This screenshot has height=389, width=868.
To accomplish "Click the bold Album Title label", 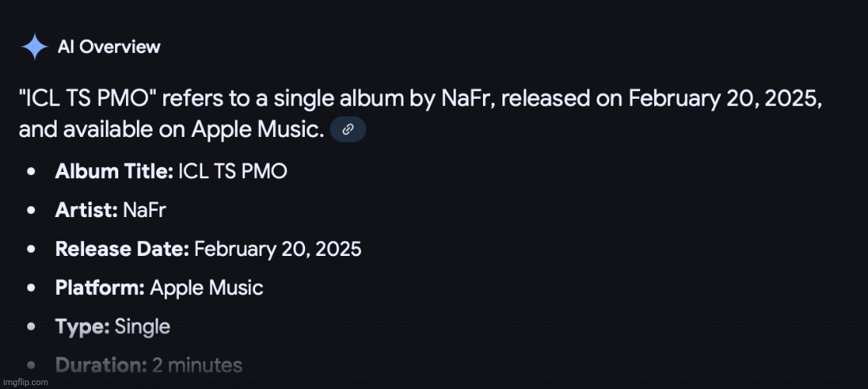I will pyautogui.click(x=114, y=172).
